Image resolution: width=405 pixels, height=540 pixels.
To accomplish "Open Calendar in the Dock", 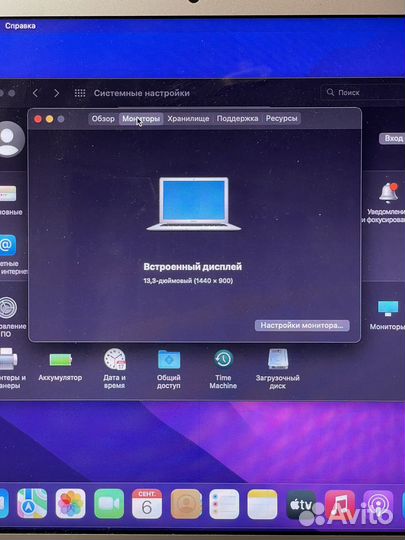I will point(147,504).
